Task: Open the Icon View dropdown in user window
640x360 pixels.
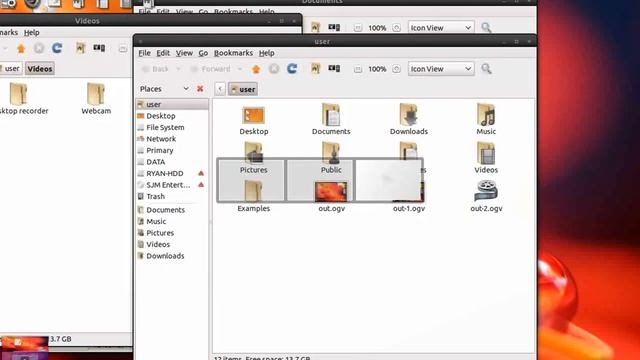Action: click(441, 69)
